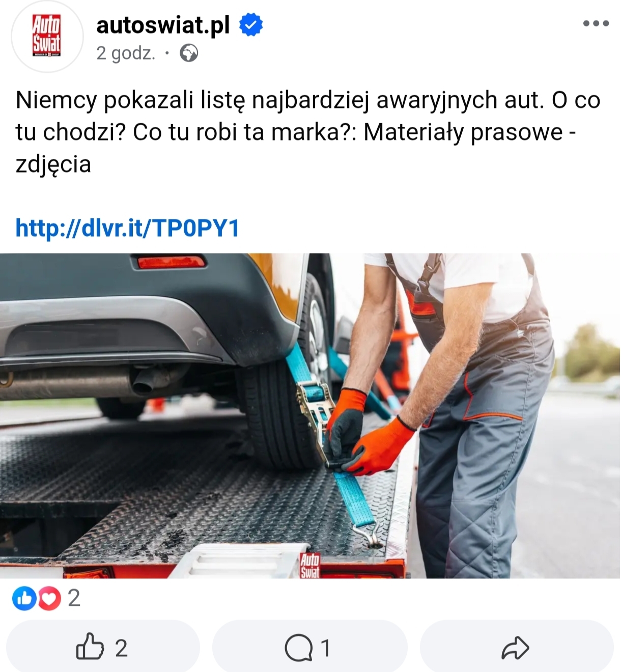Open comments via speech bubble icon
The image size is (621, 672).
point(299,648)
